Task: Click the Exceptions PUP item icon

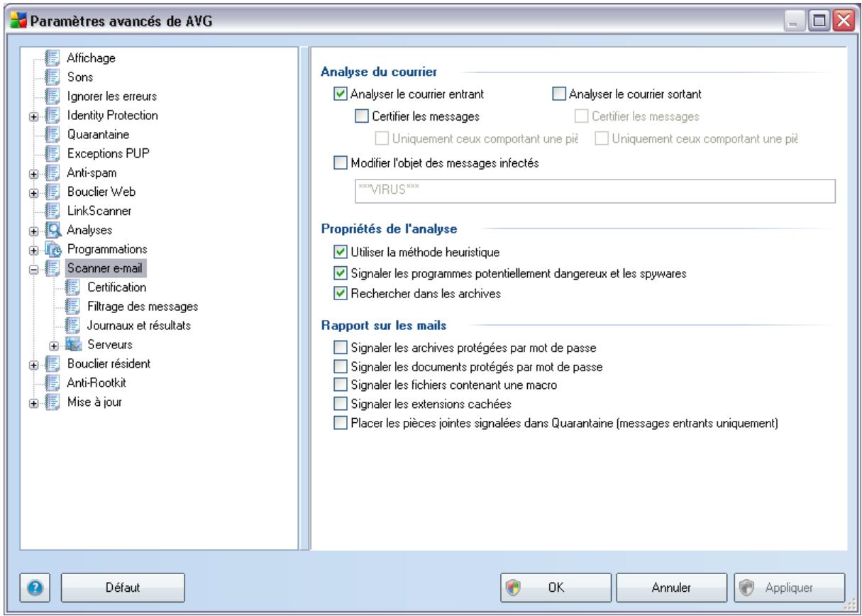Action: click(51, 153)
